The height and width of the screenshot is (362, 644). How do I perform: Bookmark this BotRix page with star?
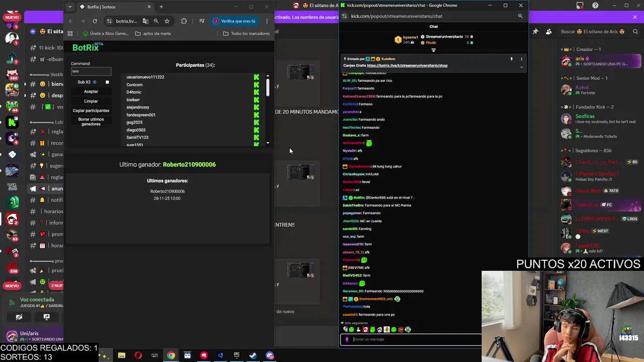[x=167, y=21]
